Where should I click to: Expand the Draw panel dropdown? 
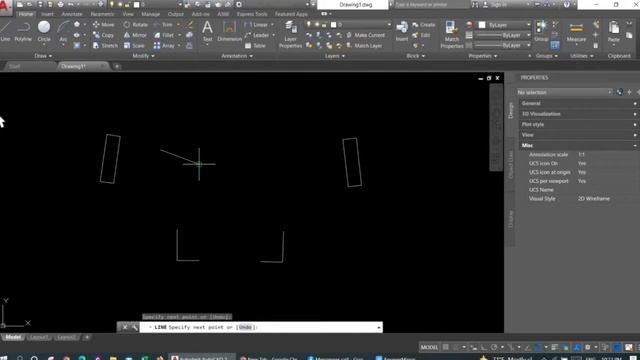coord(43,56)
